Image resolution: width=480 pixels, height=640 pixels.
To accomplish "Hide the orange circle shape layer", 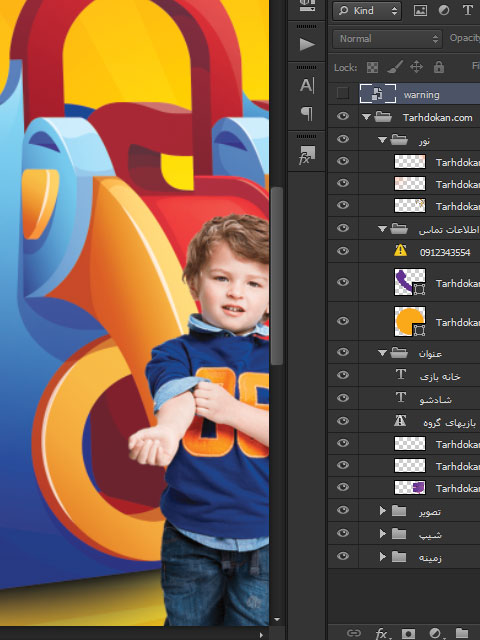I will (343, 321).
